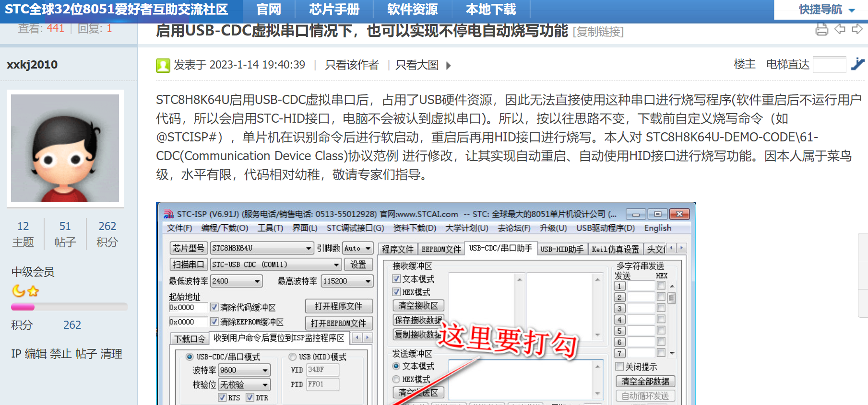This screenshot has height=405, width=868.
Task: Click the 打开EEPROM文件 button
Action: (x=339, y=323)
